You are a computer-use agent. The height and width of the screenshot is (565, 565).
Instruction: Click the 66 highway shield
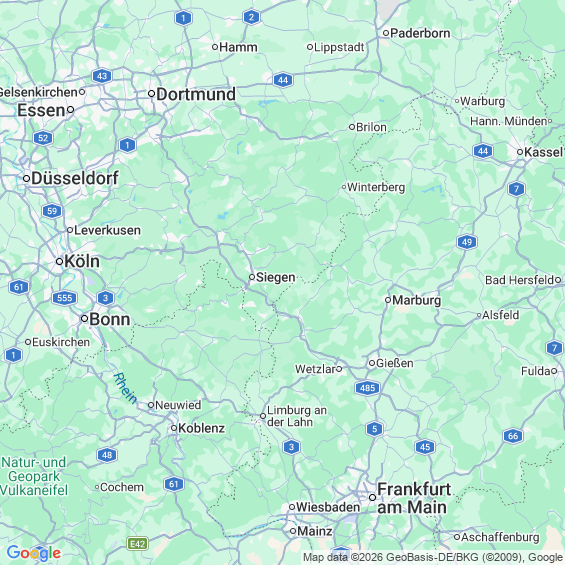click(x=513, y=436)
